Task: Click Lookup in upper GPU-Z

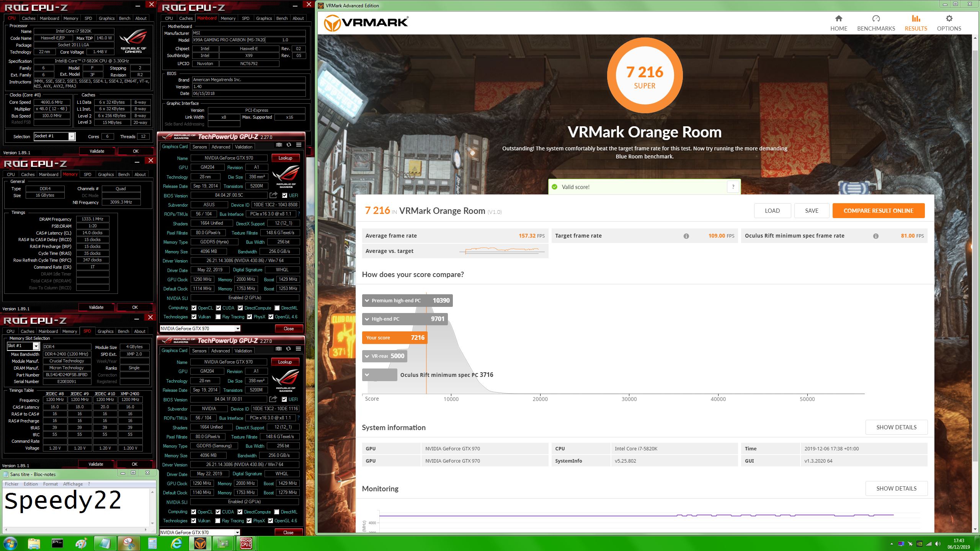Action: click(285, 158)
